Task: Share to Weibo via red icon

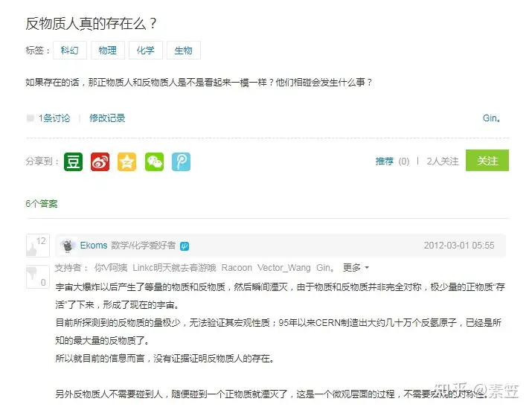Action: pyautogui.click(x=100, y=161)
